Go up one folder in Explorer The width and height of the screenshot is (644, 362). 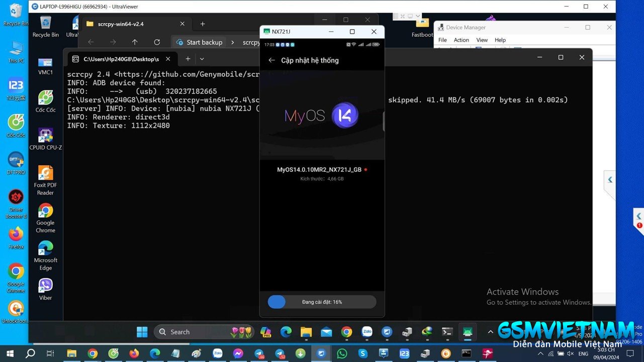pos(135,42)
